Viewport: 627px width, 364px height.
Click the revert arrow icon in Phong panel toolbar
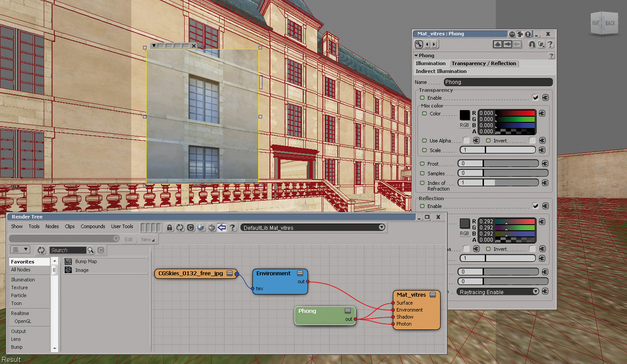tap(532, 44)
